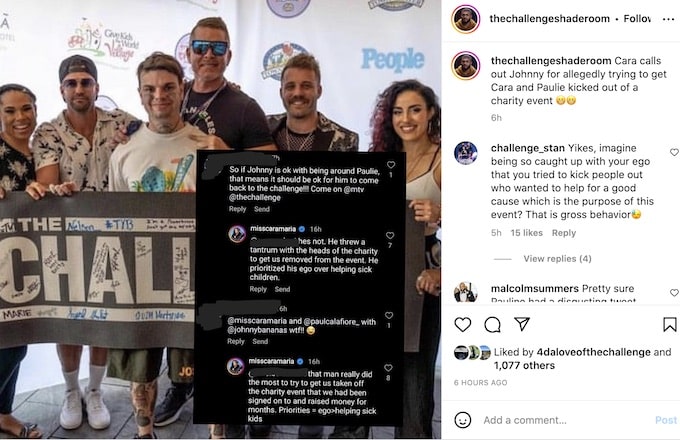The width and height of the screenshot is (680, 440).
Task: Expand View replies (4)
Action: tap(557, 259)
